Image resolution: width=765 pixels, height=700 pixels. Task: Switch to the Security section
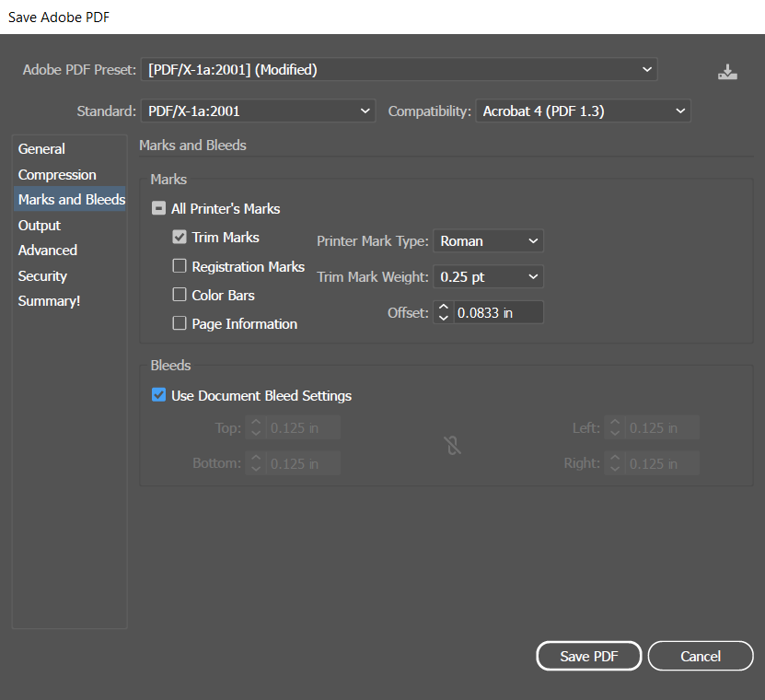coord(69,275)
